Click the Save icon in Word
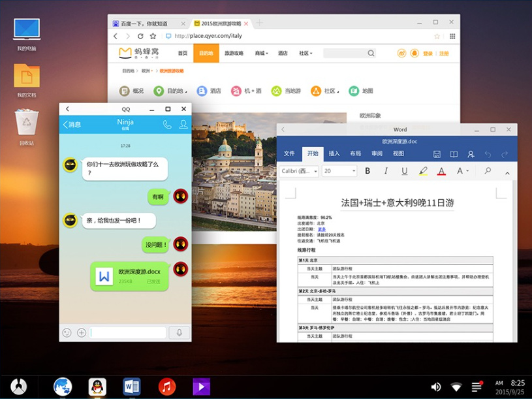The image size is (532, 399). [437, 154]
